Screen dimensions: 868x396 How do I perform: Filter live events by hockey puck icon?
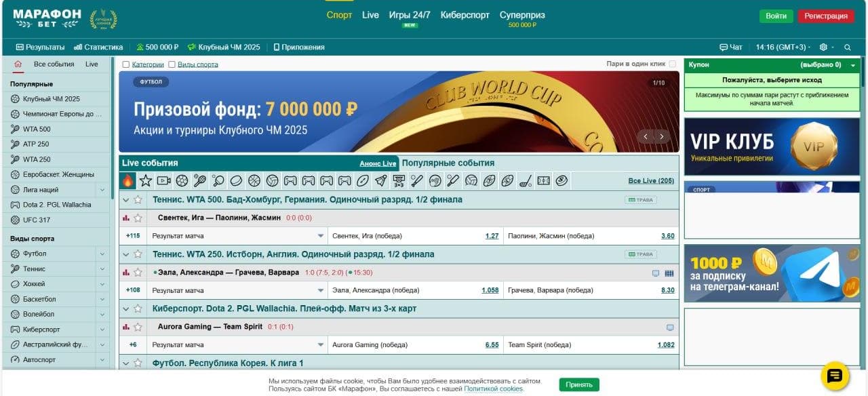pos(236,181)
